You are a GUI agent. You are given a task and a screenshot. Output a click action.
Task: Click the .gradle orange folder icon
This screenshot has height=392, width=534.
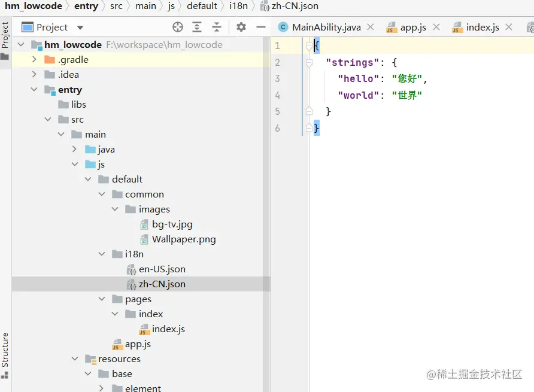tap(50, 60)
